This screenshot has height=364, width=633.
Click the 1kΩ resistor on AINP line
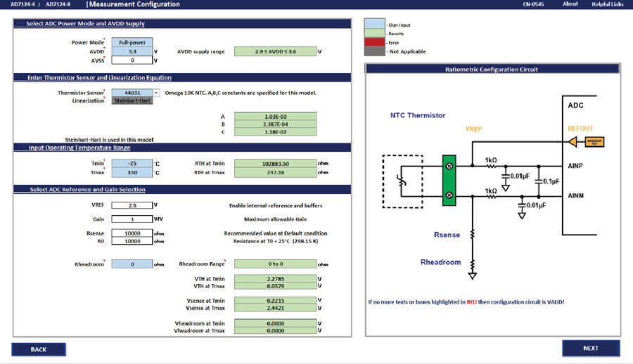492,167
